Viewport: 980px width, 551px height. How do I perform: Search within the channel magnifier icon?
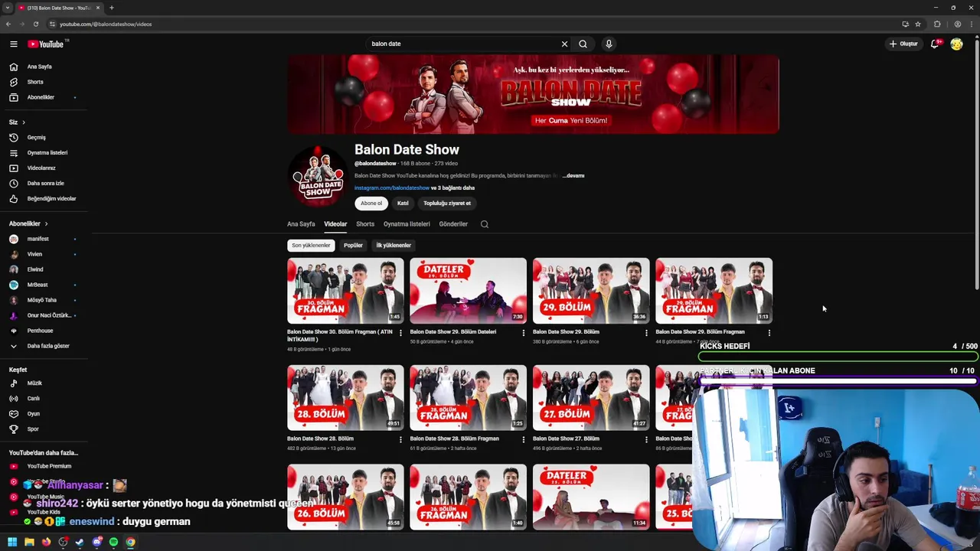pos(484,224)
